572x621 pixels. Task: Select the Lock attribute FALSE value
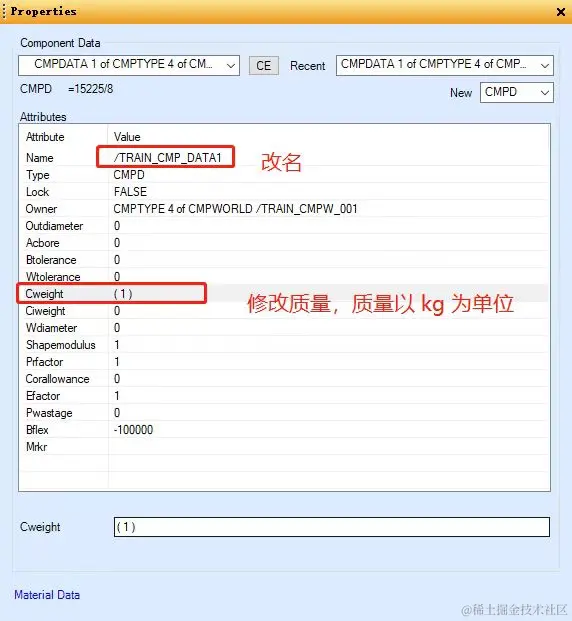[130, 192]
